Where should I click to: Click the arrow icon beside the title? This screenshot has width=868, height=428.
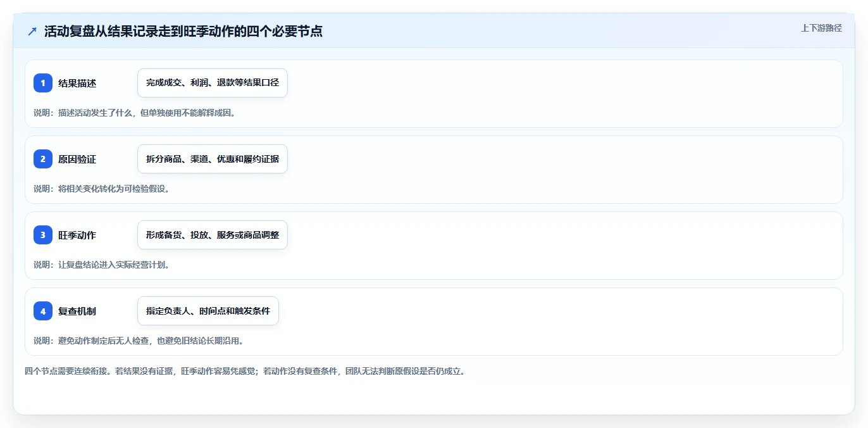[32, 31]
